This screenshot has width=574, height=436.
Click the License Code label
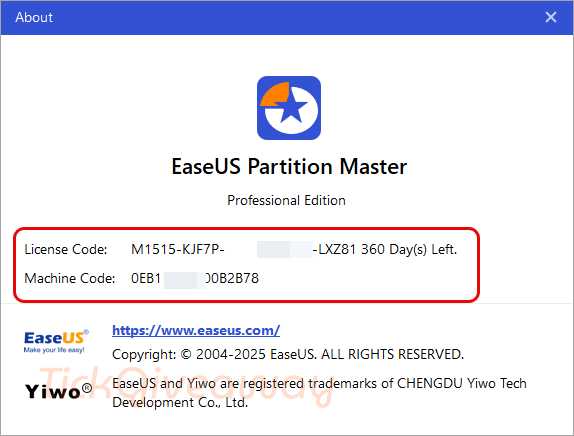click(x=66, y=249)
